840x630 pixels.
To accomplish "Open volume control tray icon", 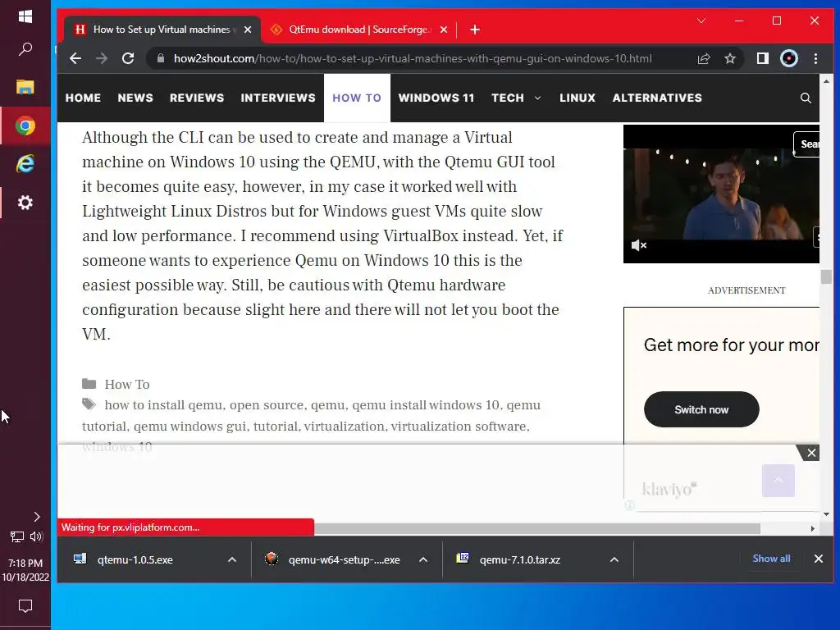I will [36, 536].
